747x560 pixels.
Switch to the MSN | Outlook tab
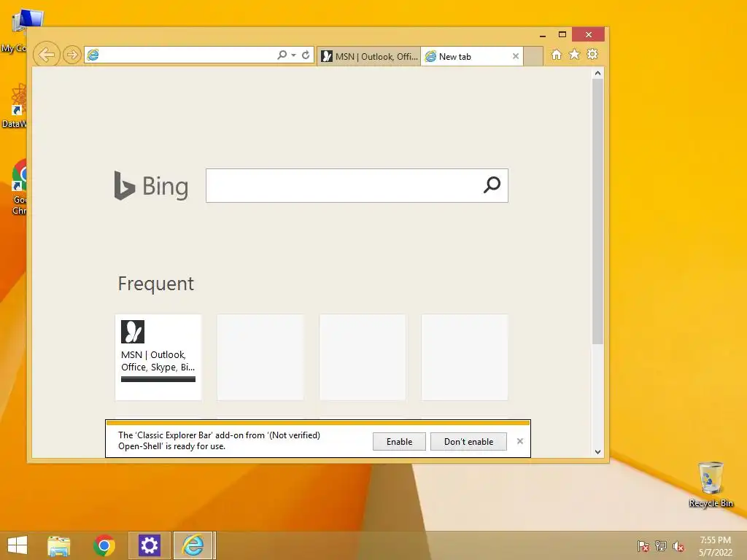[369, 56]
